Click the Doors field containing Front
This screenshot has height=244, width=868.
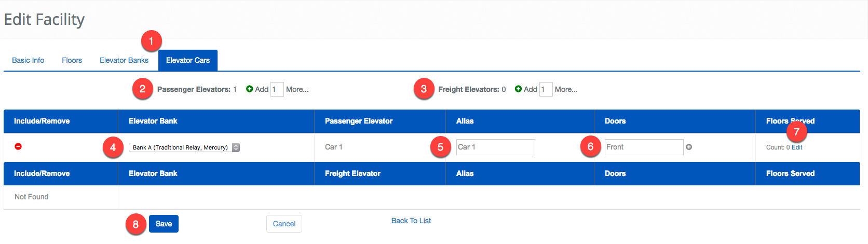(644, 147)
